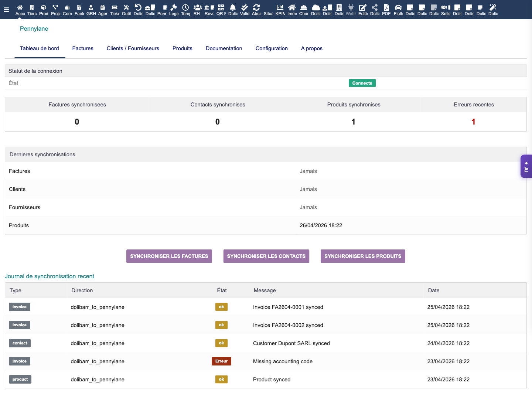Click the message Invoice FA2604-0001 synced

pos(288,307)
